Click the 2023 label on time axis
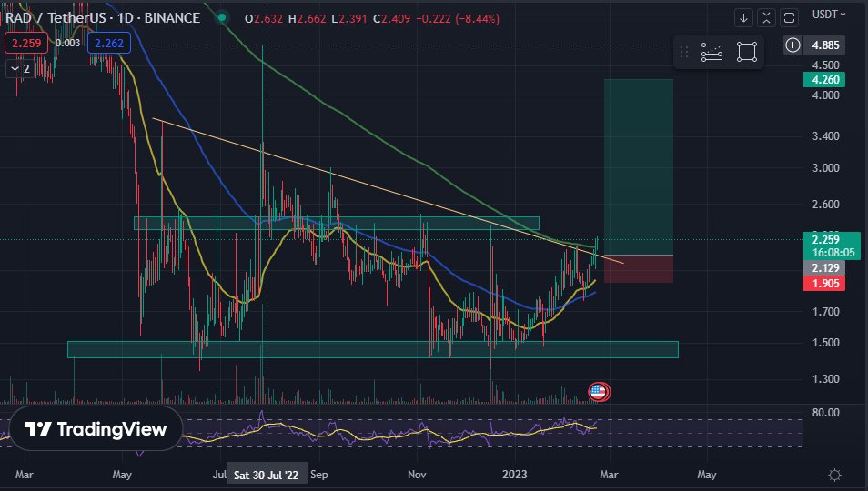This screenshot has width=868, height=491. (514, 475)
